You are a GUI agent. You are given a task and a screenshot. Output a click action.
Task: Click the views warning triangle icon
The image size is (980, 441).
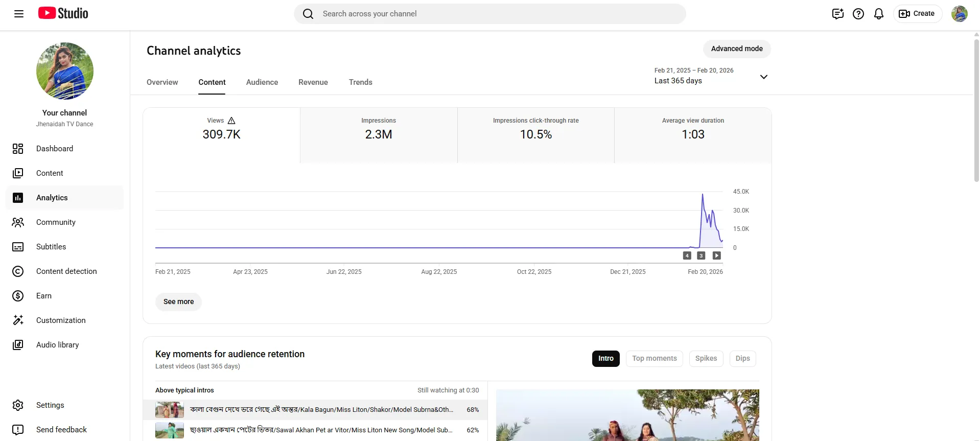pos(231,121)
